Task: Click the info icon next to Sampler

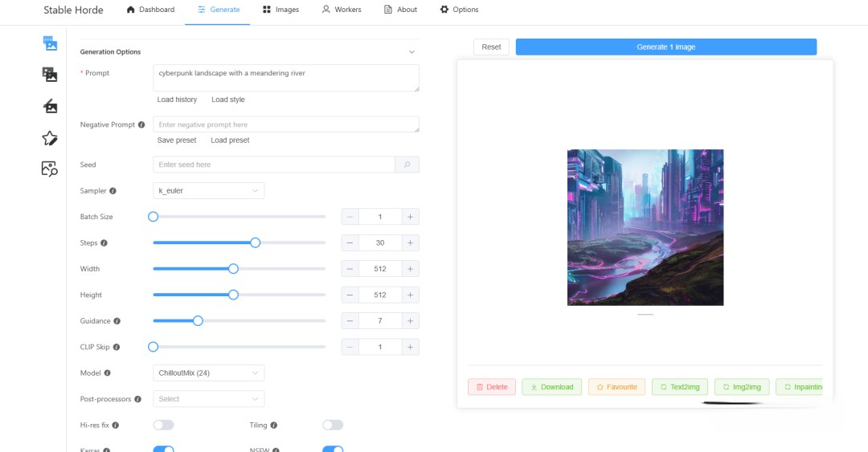Action: (x=113, y=191)
